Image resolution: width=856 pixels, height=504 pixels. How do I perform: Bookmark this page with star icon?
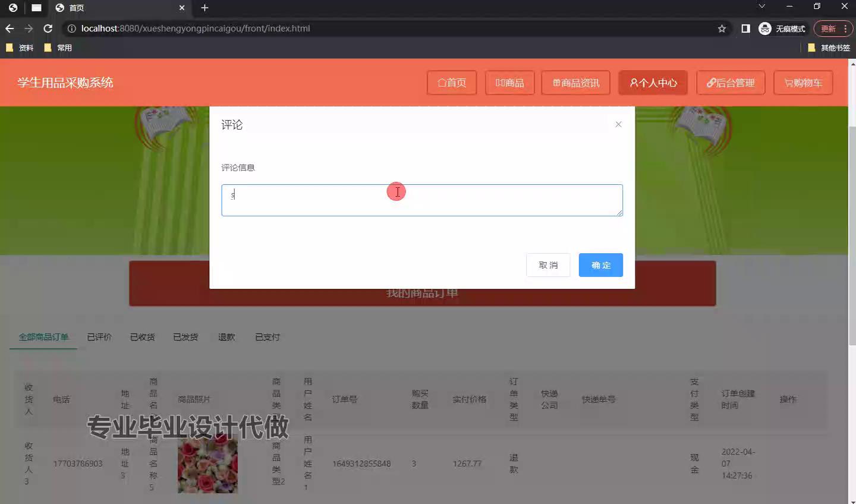click(x=722, y=29)
